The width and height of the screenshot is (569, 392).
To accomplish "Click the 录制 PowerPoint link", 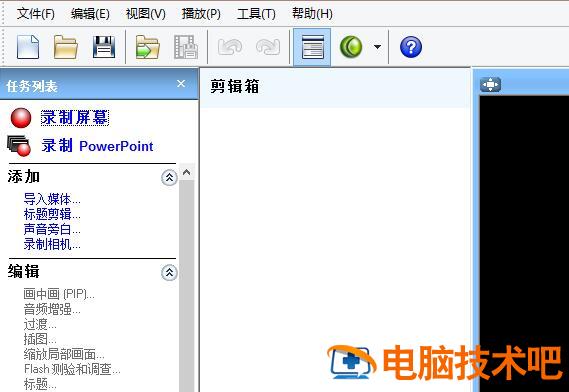I will pyautogui.click(x=97, y=146).
